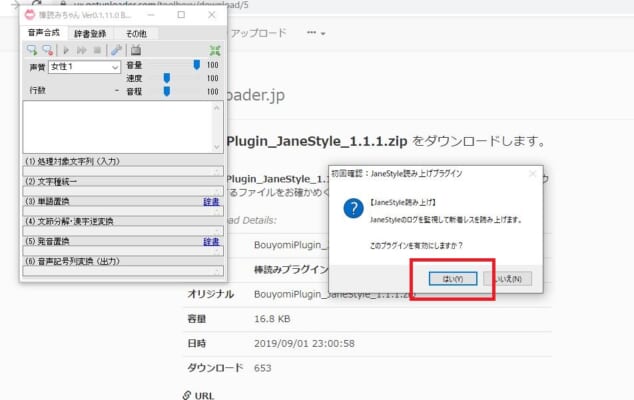Click the (4) 文節分解・漢字逆変換 field
The height and width of the screenshot is (400, 634).
[x=123, y=231]
